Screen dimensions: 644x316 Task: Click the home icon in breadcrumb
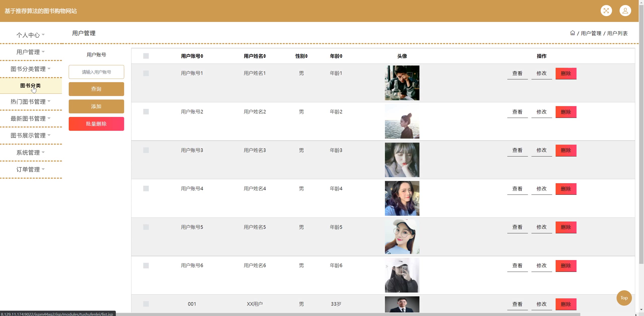coord(572,33)
